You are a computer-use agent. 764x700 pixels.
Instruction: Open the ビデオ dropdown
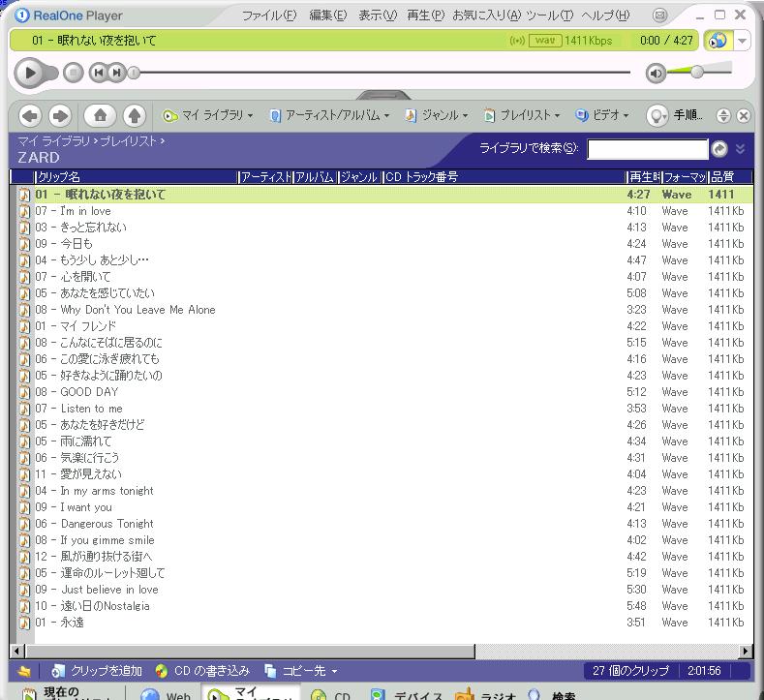tap(602, 115)
